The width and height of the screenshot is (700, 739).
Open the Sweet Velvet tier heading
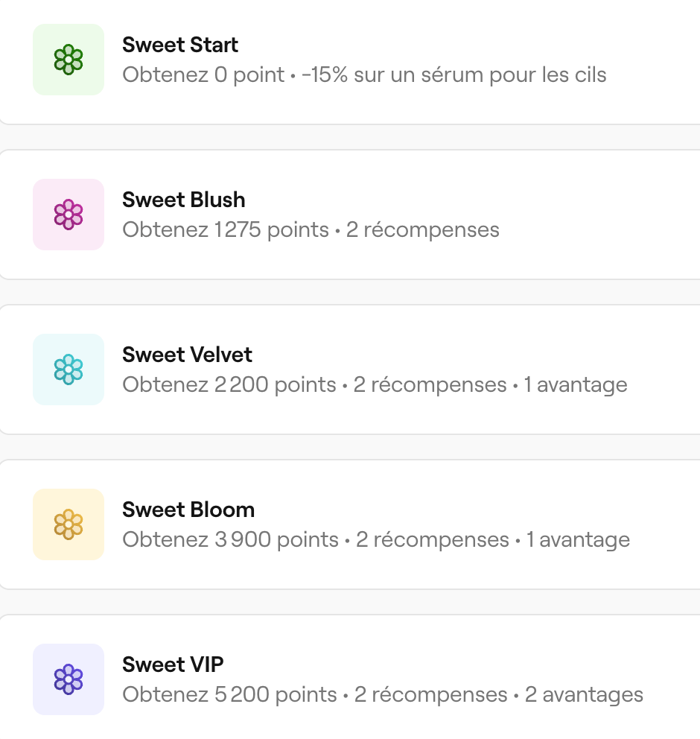188,355
